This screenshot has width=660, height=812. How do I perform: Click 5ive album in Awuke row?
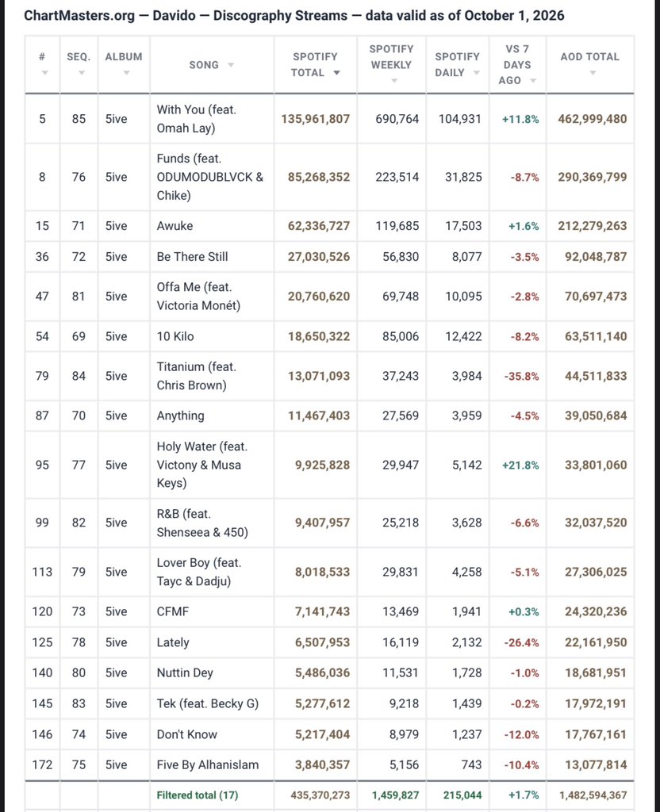coord(116,226)
